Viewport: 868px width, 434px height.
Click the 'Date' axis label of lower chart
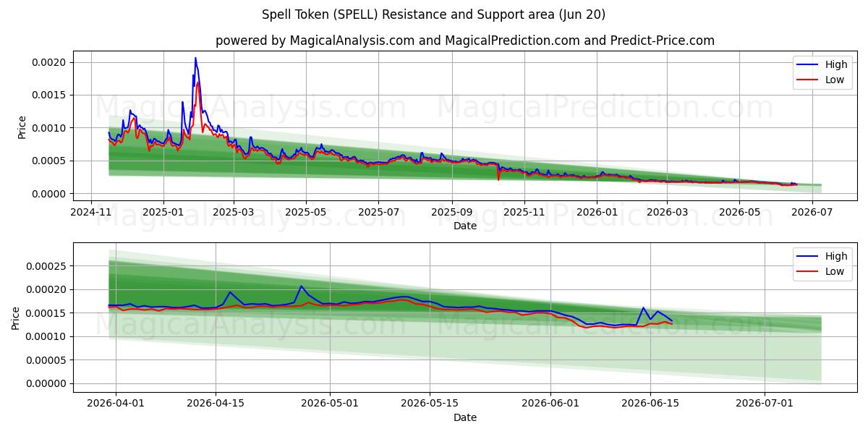point(464,417)
